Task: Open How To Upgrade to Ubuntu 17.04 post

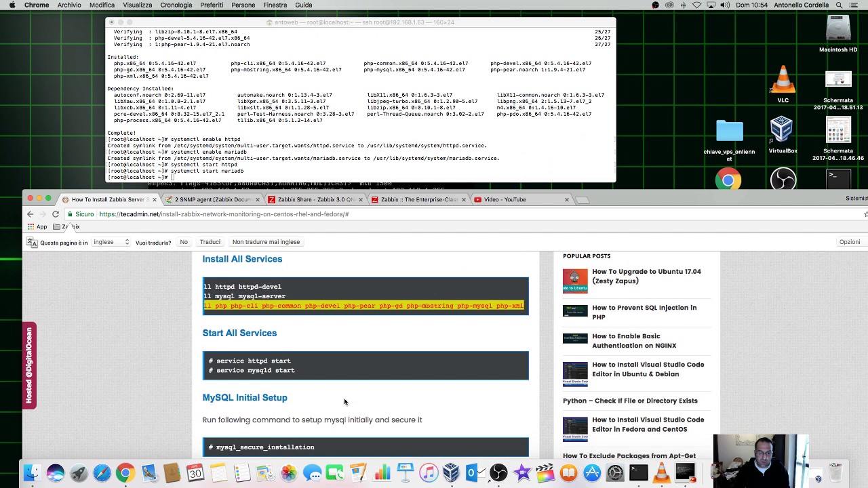Action: click(x=646, y=277)
